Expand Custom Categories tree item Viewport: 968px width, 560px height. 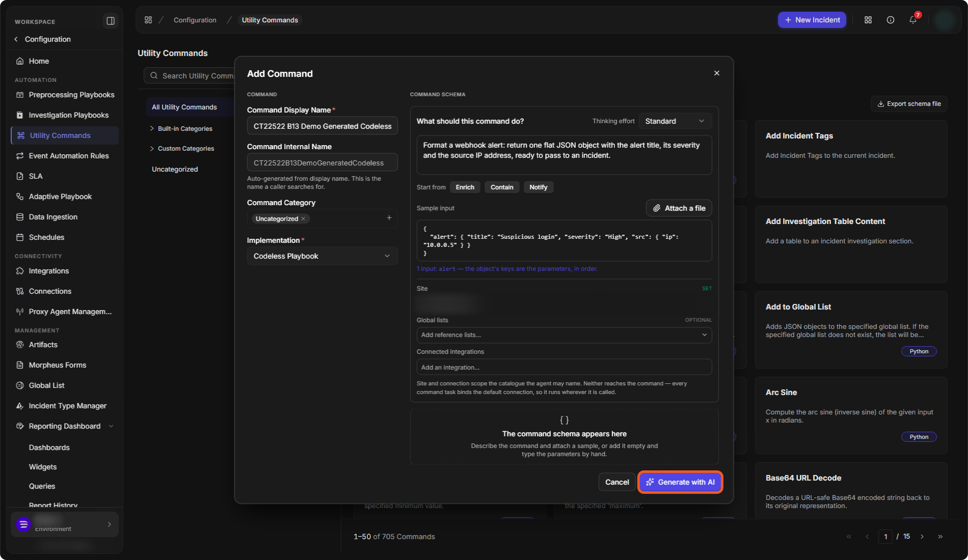(x=152, y=149)
